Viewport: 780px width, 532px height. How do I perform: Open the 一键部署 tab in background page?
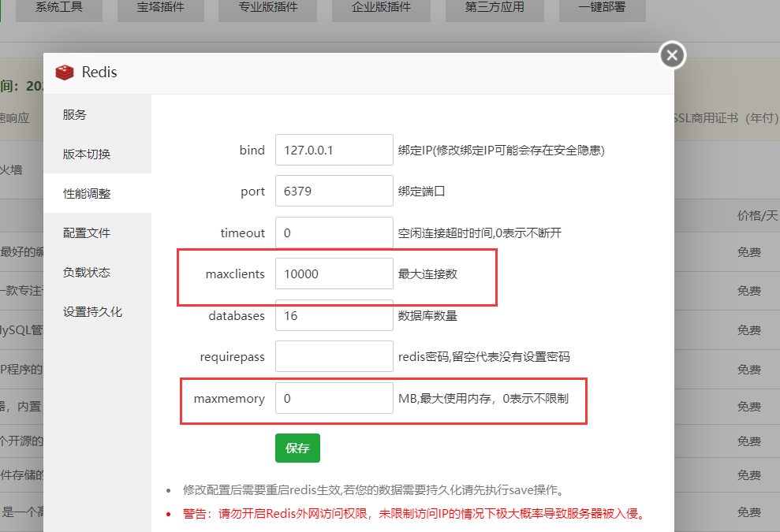603,9
